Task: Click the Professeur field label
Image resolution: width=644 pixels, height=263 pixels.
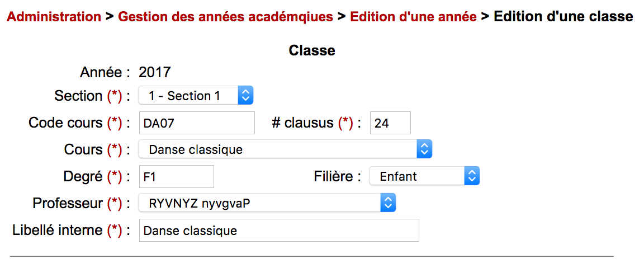Action: (68, 203)
